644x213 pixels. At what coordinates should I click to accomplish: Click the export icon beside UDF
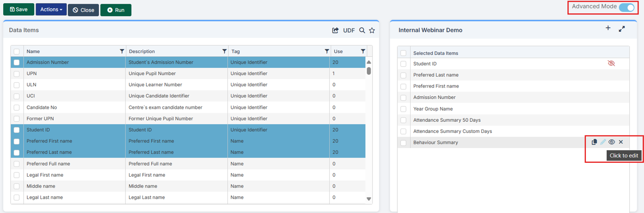335,30
